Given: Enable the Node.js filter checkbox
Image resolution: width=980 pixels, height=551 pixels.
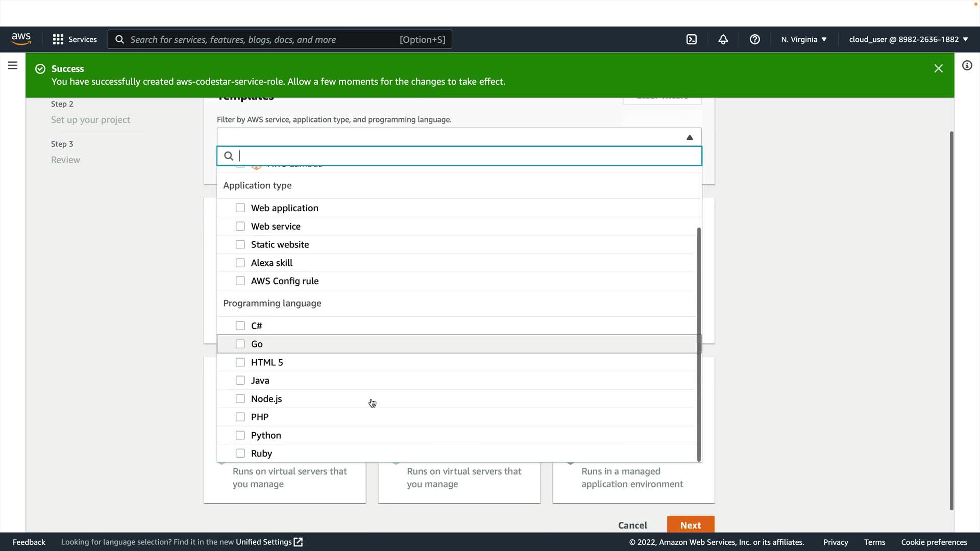Looking at the screenshot, I should point(240,398).
